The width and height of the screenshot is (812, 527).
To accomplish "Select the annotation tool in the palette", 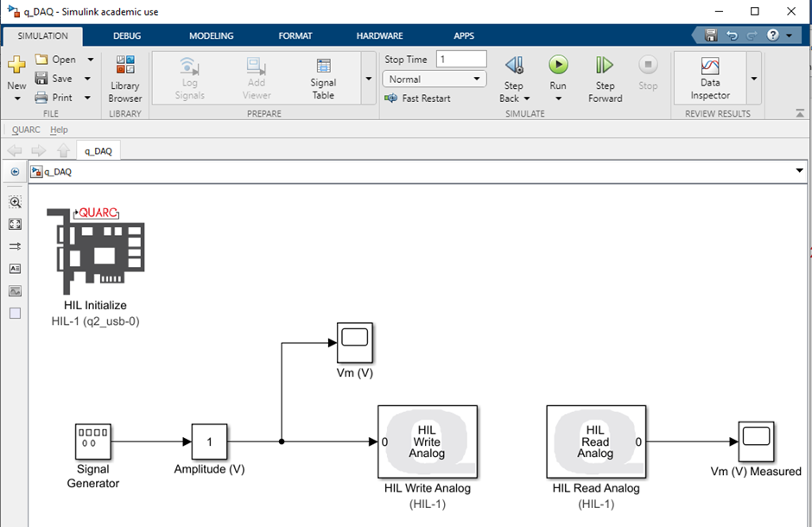I will coord(14,269).
